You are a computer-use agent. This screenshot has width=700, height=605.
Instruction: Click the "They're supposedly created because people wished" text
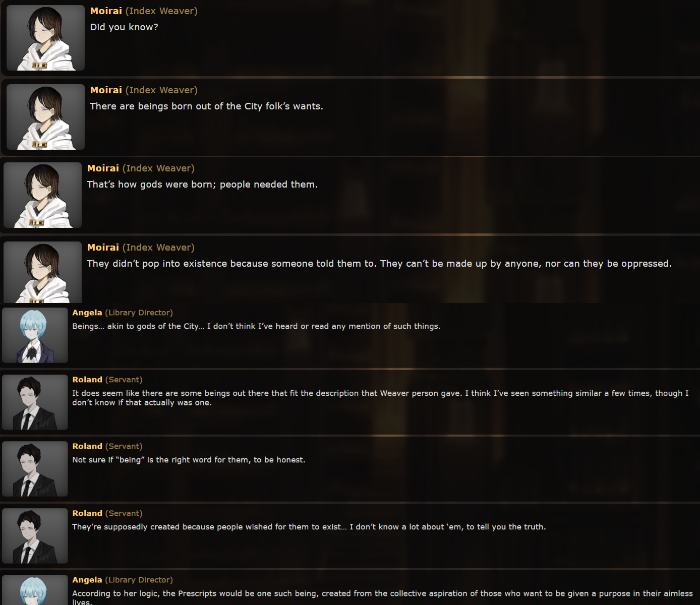(309, 527)
